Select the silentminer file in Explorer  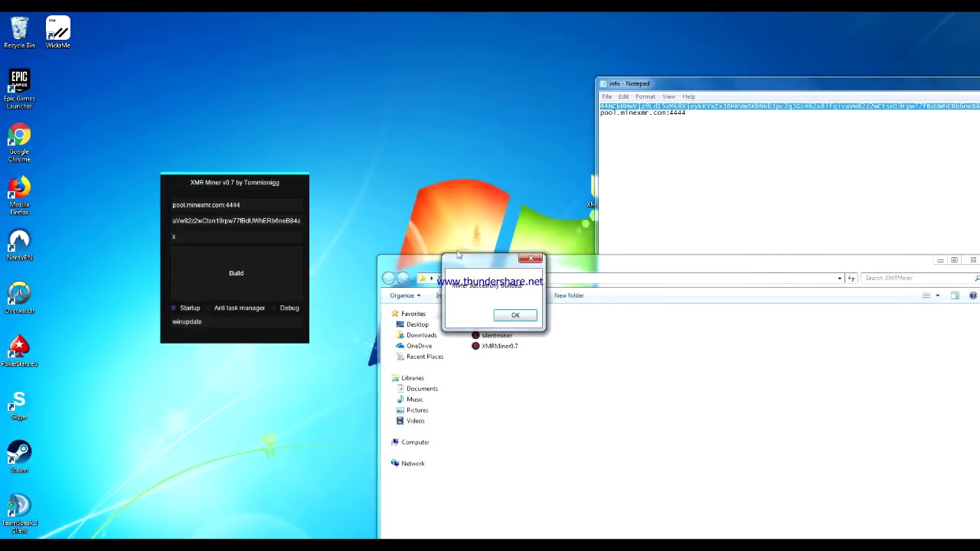(492, 335)
